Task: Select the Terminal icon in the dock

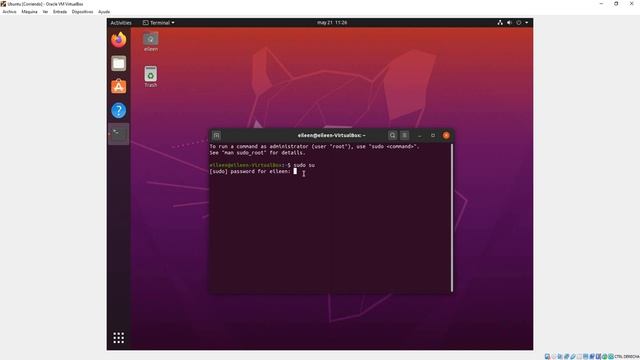Action: click(119, 133)
